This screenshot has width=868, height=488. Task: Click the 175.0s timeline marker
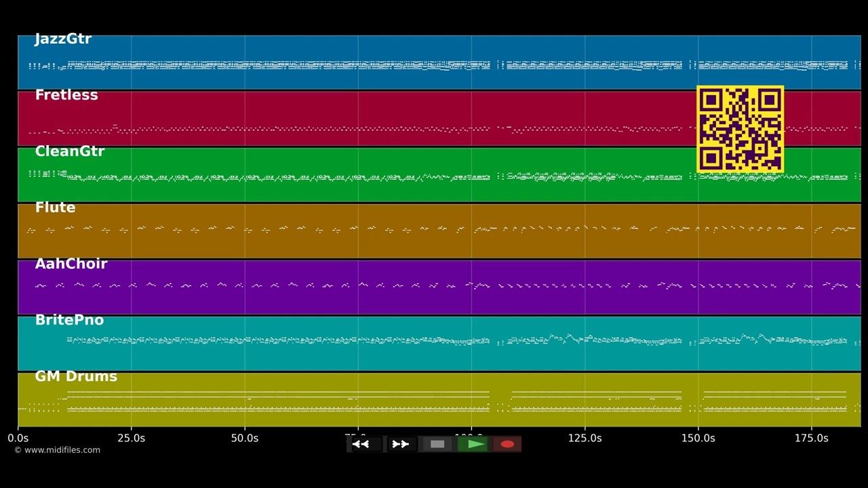click(811, 439)
